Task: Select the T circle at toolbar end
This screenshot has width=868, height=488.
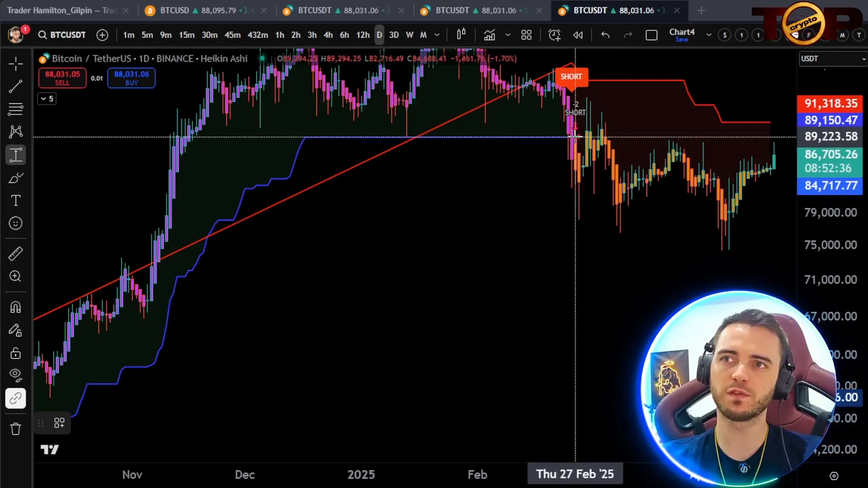Action: (x=859, y=35)
